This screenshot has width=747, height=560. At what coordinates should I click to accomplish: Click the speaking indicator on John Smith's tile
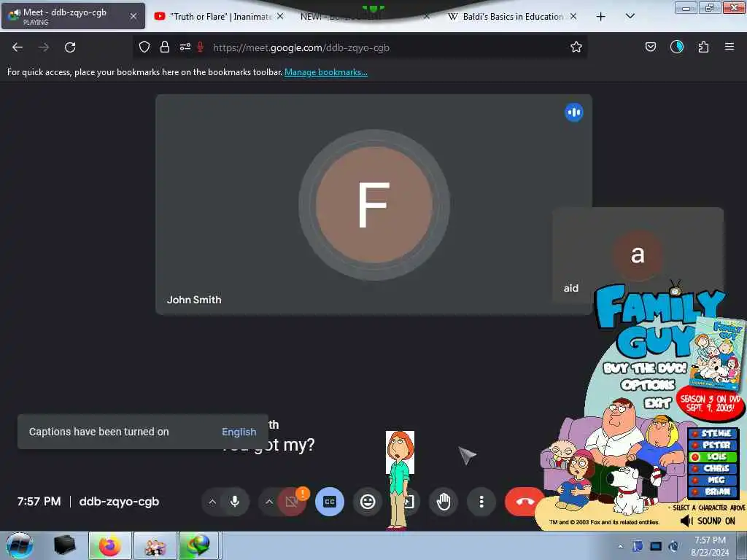[573, 112]
